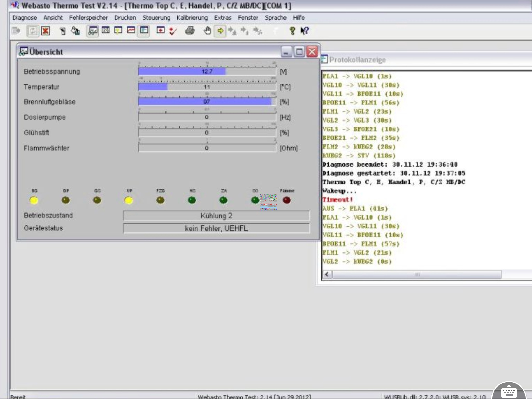Click the hand-with-document toolbar icon
This screenshot has height=399, width=532.
pos(62,31)
